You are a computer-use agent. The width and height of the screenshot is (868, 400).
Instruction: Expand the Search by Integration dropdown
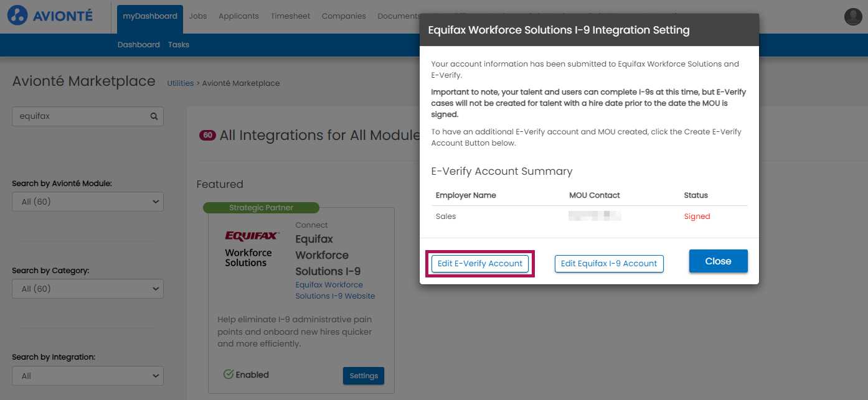[x=88, y=376]
